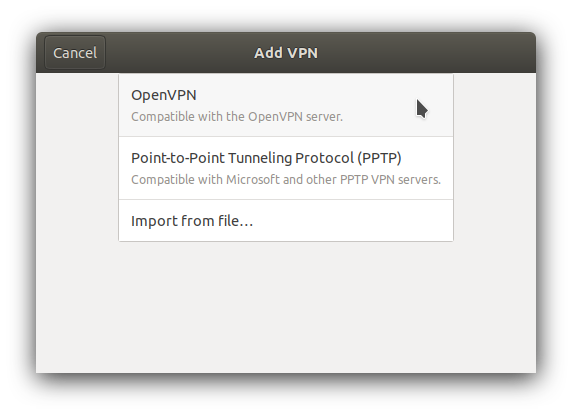This screenshot has width=574, height=415.
Task: Click the OpenVPN row near the mouse pointer
Action: 403,106
